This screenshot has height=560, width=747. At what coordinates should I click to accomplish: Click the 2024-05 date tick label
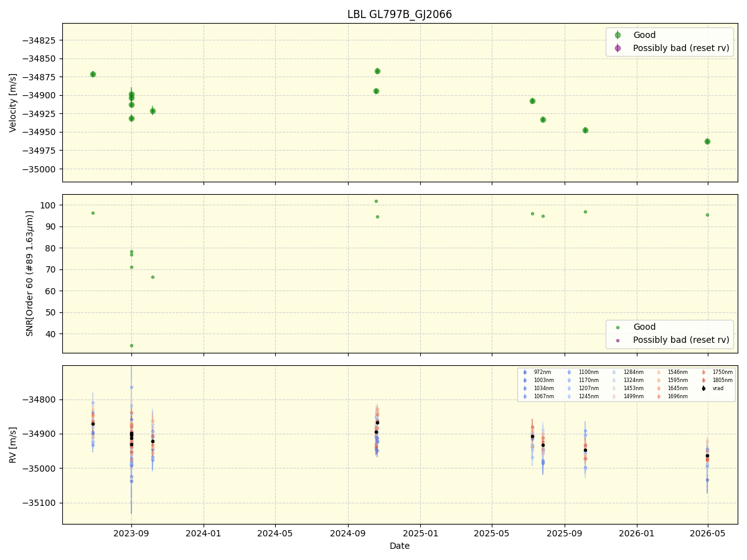point(275,533)
